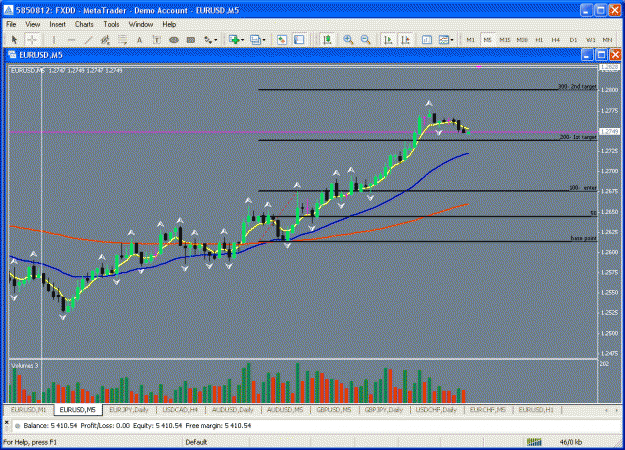Open the Window menu

(141, 24)
